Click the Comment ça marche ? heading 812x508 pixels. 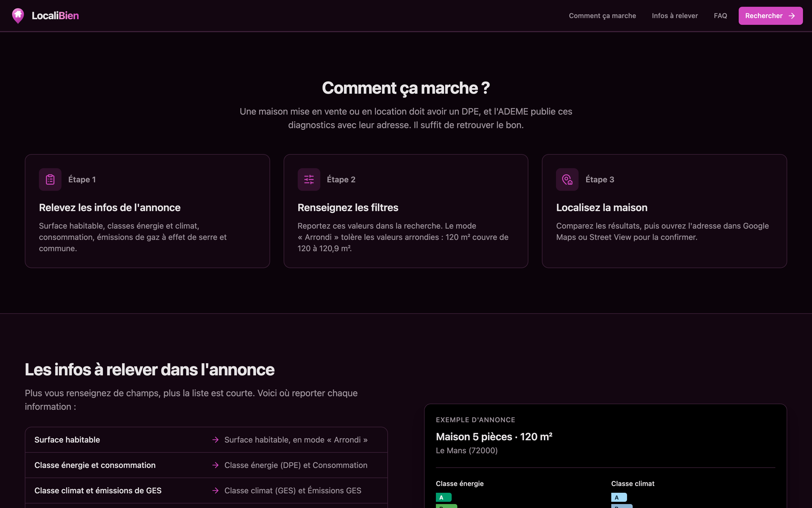tap(406, 88)
